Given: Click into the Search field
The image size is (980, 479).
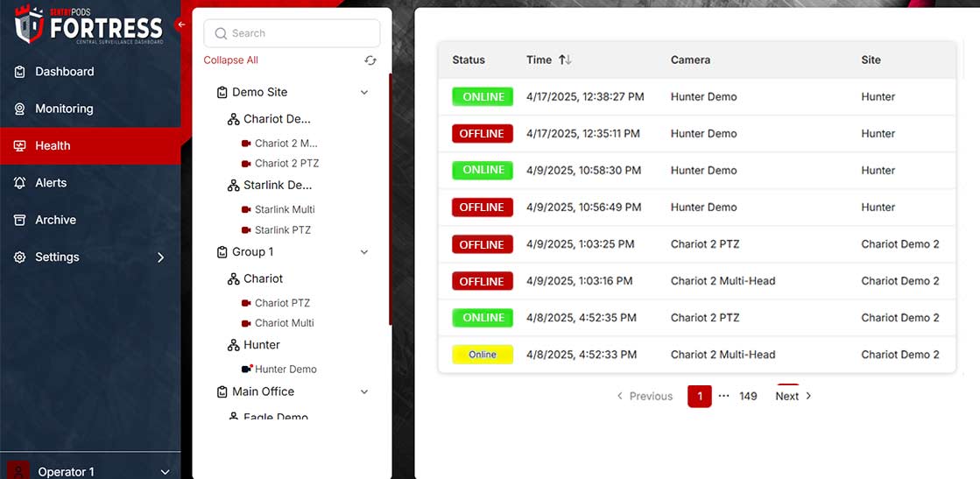Looking at the screenshot, I should pos(292,34).
